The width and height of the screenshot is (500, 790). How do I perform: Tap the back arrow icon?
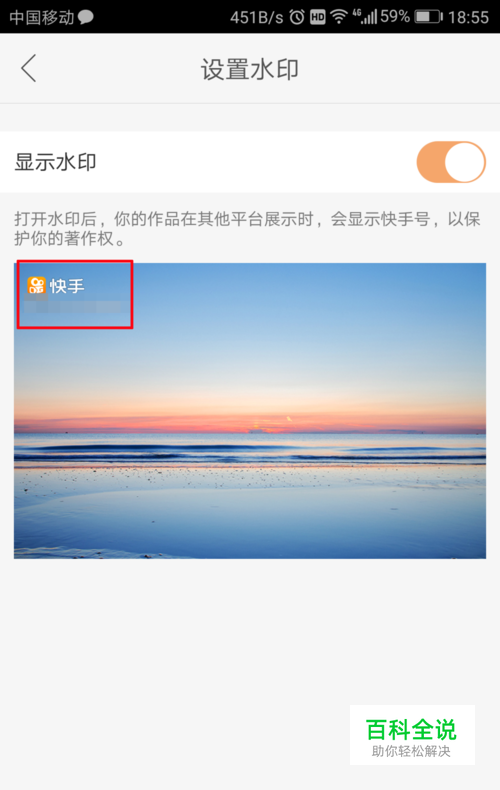(29, 68)
